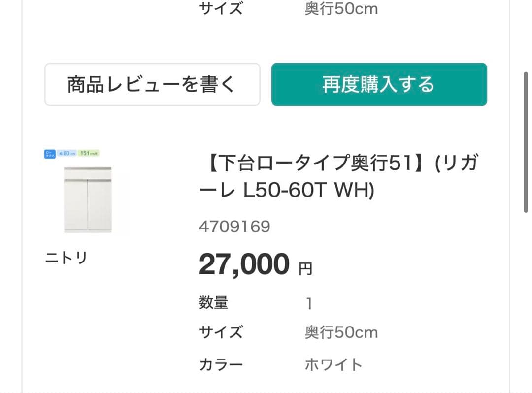Open the product title リガーレ L50-60T WH
This screenshot has width=532, height=393.
(x=305, y=188)
